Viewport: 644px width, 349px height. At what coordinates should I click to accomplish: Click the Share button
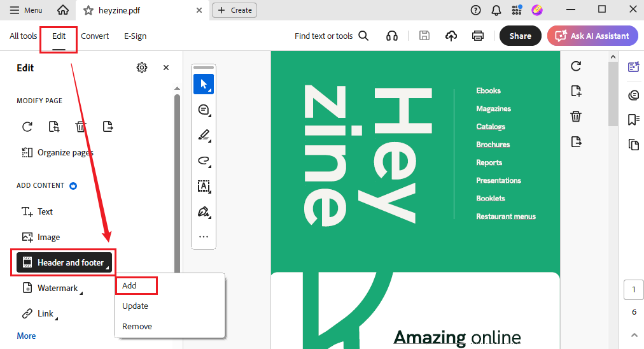coord(520,36)
